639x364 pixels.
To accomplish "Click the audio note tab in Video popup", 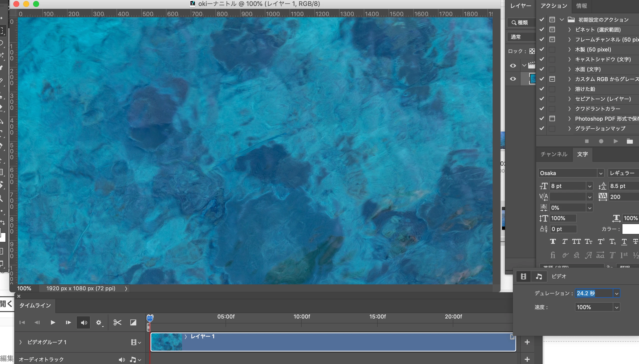I will (539, 276).
